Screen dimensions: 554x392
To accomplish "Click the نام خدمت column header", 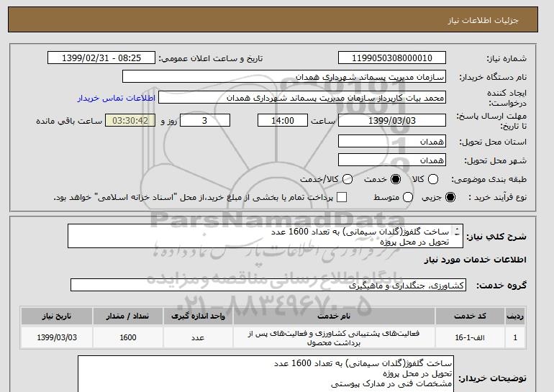I will [334, 316].
